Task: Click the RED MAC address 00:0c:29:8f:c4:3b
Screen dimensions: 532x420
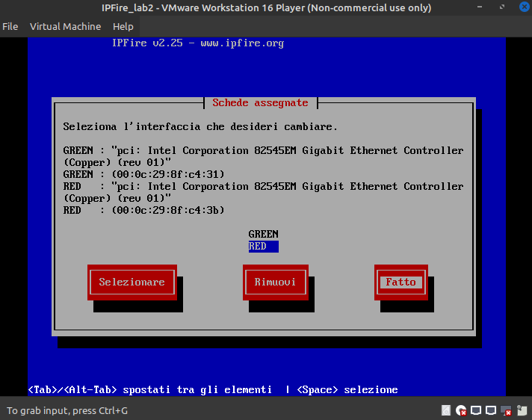Action: click(168, 210)
